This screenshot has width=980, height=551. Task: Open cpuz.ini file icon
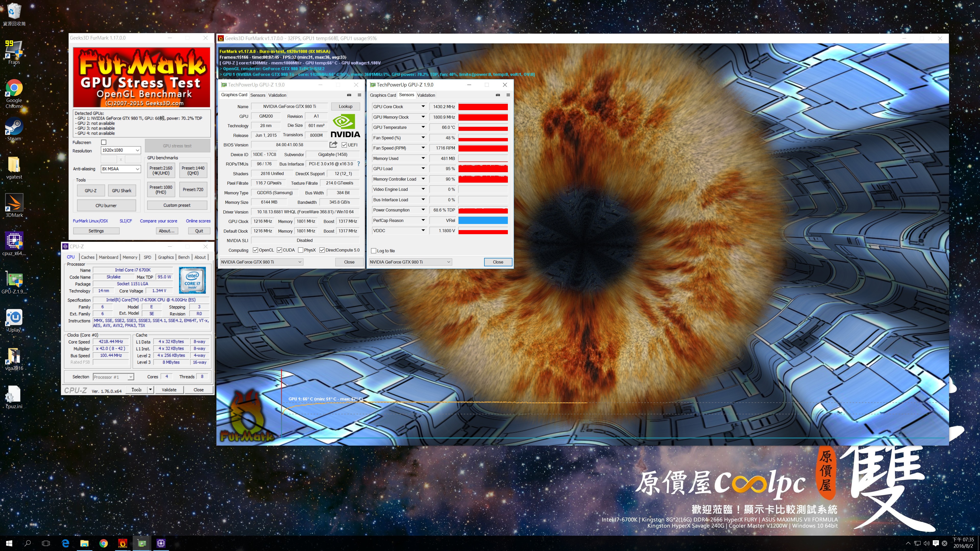point(14,397)
